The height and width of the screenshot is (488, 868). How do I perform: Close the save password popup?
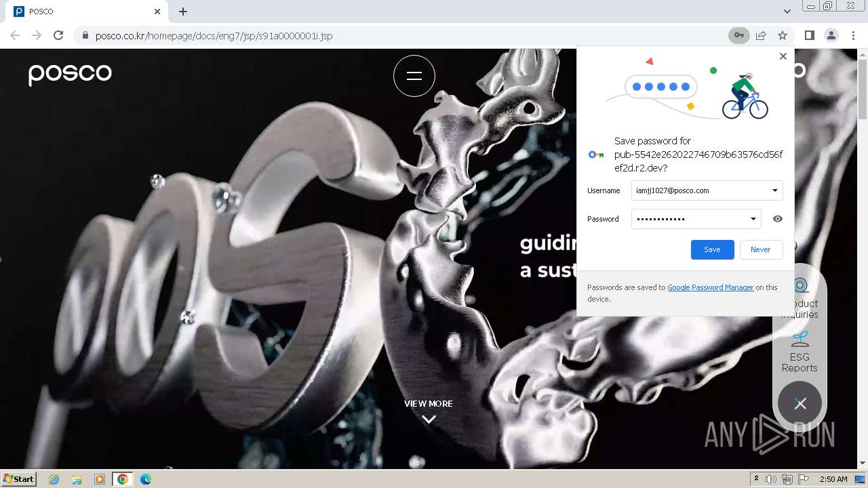point(783,56)
